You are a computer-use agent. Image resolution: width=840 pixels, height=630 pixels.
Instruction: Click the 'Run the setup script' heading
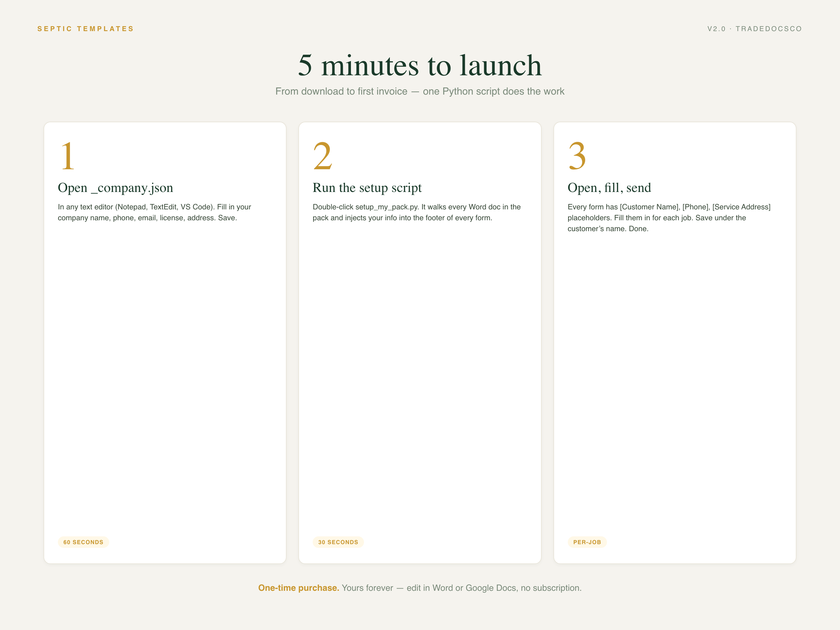(x=367, y=188)
